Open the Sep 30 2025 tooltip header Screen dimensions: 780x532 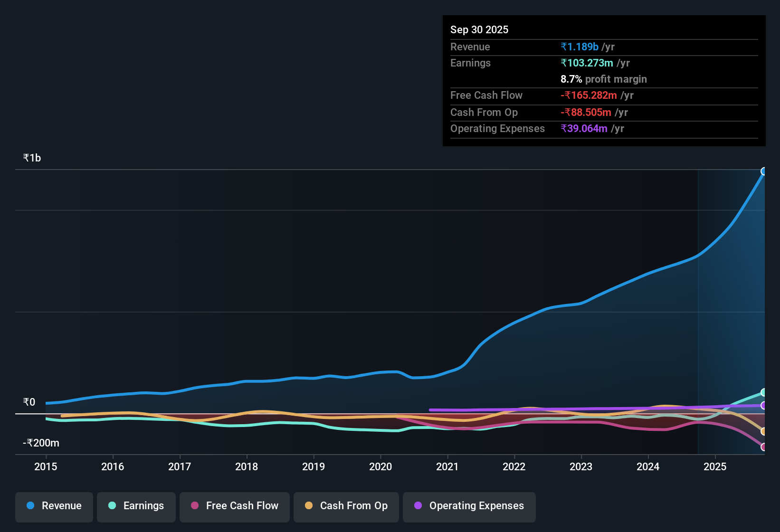479,29
